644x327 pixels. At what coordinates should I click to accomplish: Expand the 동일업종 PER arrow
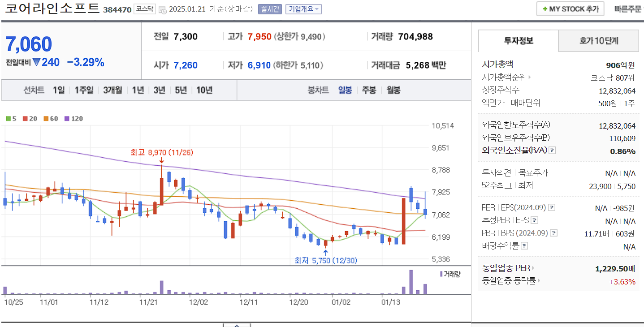pyautogui.click(x=534, y=268)
